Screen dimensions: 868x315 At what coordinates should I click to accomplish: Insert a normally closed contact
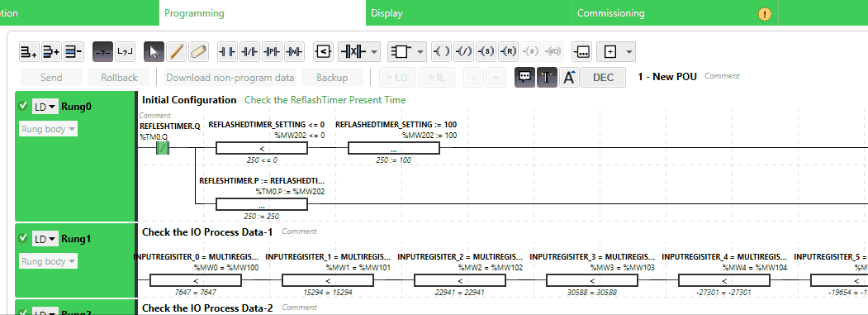click(x=249, y=52)
